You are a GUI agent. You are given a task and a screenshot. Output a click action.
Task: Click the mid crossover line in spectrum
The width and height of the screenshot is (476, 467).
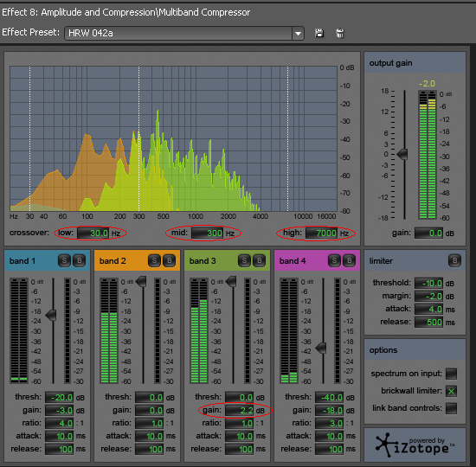(139, 138)
